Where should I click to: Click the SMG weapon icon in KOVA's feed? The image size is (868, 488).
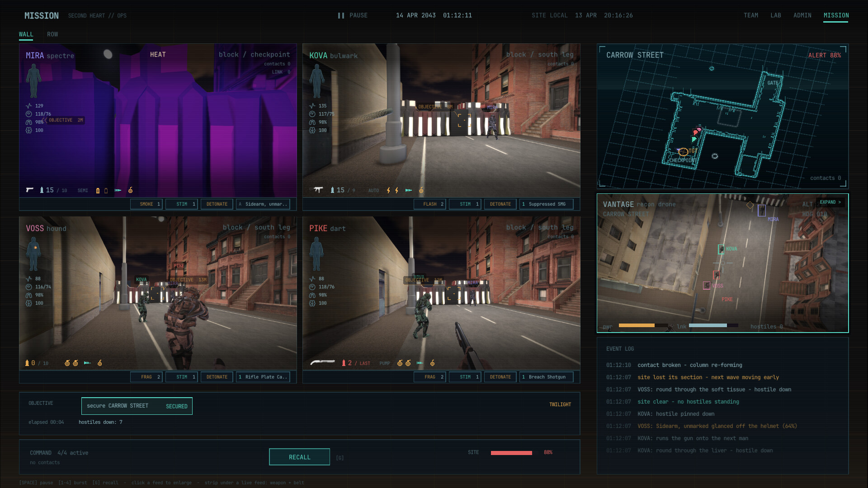[x=318, y=190]
